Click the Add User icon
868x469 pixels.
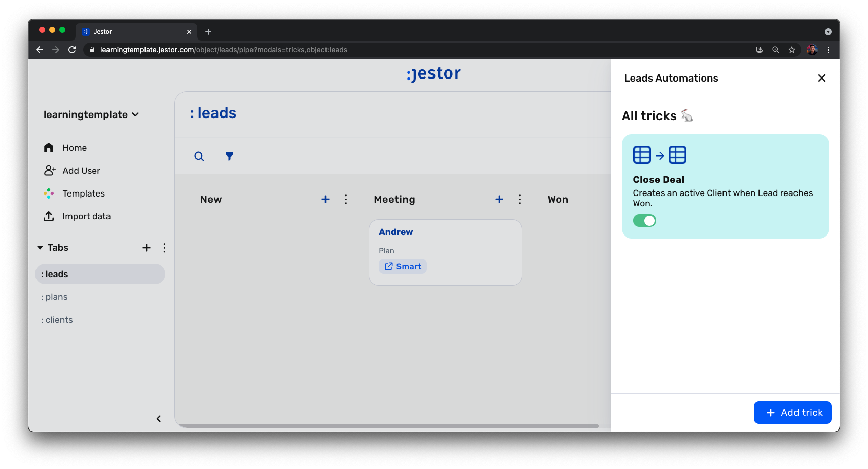coord(49,171)
